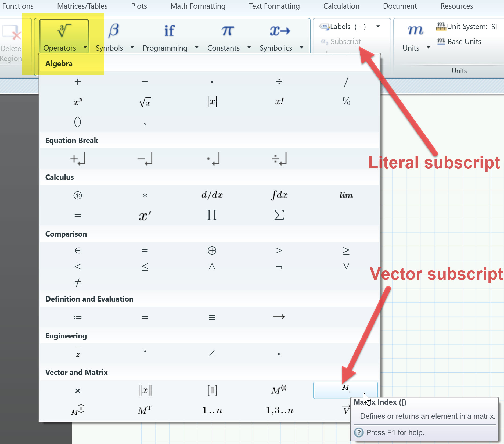Viewport: 504px width, 444px height.
Task: Insert the limit operator
Action: (x=346, y=195)
